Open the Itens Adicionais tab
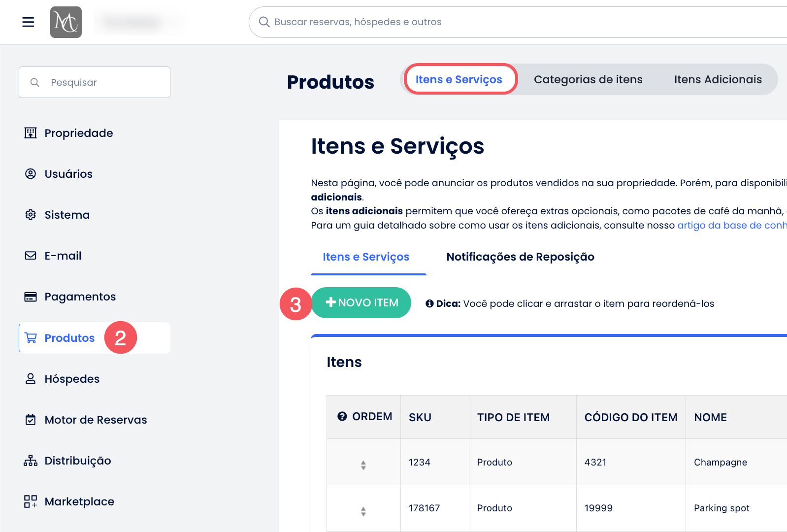Screen dimensions: 787x532 [718, 79]
